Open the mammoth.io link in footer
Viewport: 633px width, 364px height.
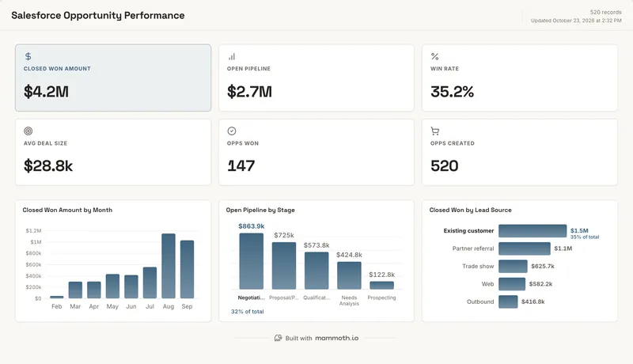click(337, 338)
